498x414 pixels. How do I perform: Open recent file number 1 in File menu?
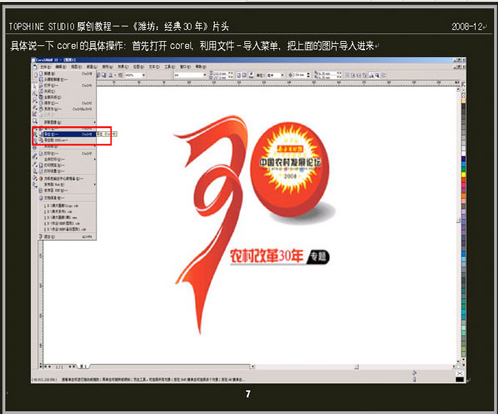pyautogui.click(x=68, y=206)
